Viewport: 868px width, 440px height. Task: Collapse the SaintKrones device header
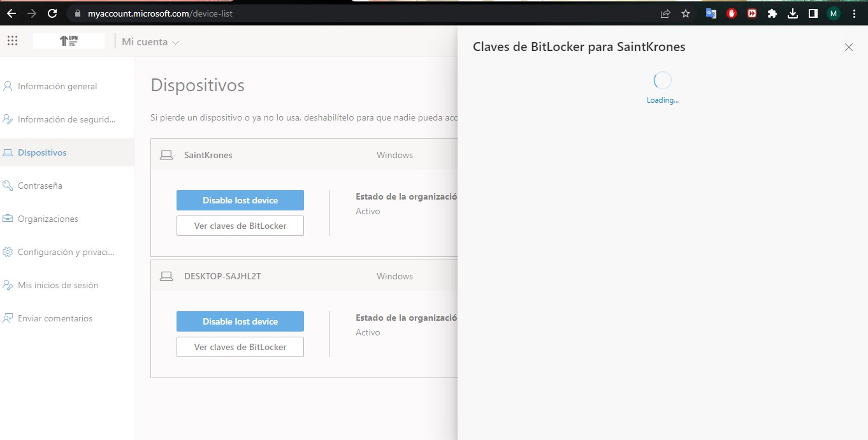pyautogui.click(x=304, y=155)
